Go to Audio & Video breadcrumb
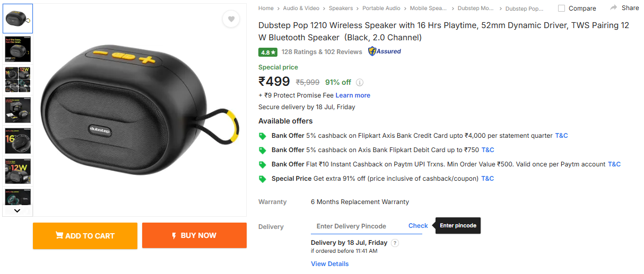The width and height of the screenshot is (644, 274). tap(301, 8)
